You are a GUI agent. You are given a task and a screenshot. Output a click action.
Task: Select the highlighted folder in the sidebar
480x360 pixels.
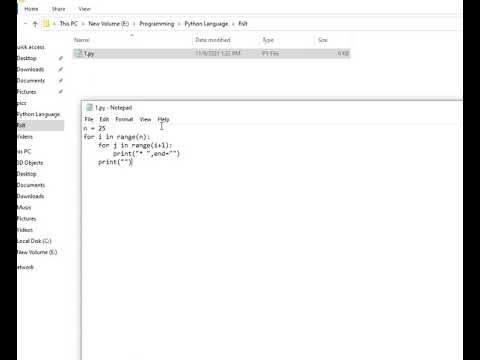(40, 125)
